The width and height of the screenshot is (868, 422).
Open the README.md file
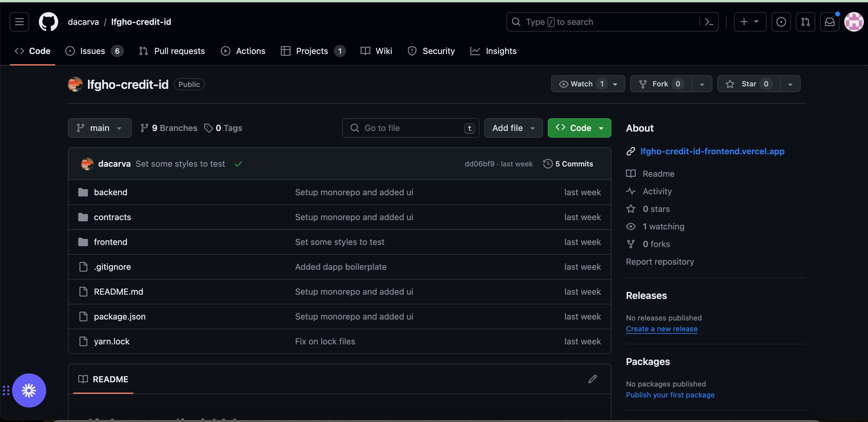[119, 292]
